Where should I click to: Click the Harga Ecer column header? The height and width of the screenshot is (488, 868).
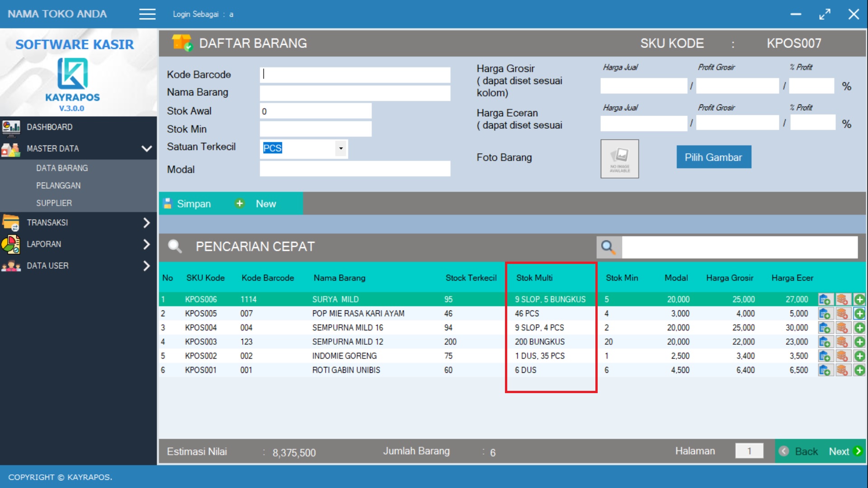click(792, 278)
